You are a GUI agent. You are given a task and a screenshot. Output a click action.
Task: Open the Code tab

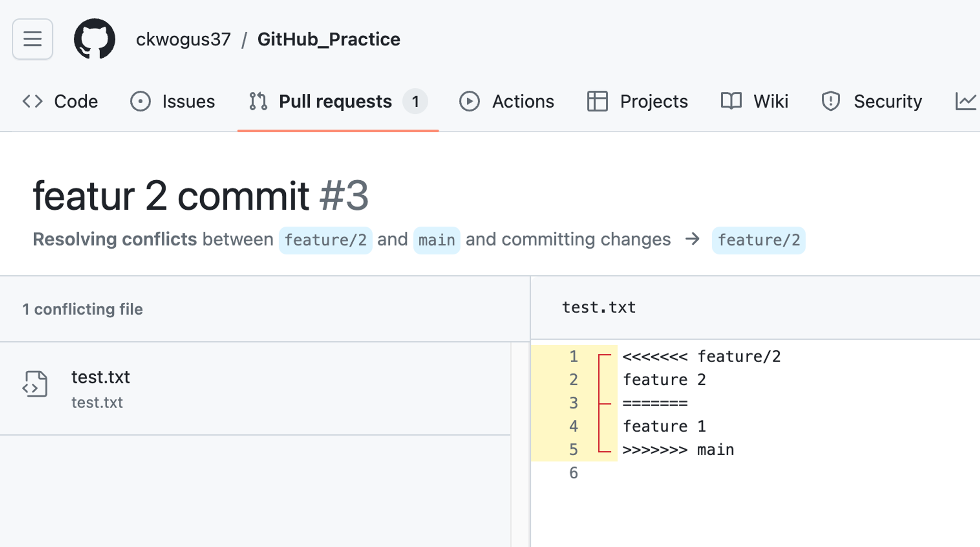[76, 101]
